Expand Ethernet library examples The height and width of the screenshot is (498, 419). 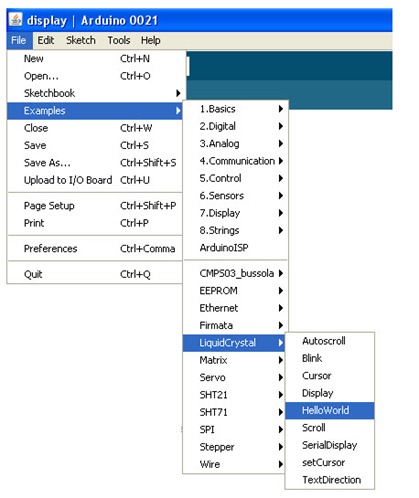pyautogui.click(x=235, y=308)
